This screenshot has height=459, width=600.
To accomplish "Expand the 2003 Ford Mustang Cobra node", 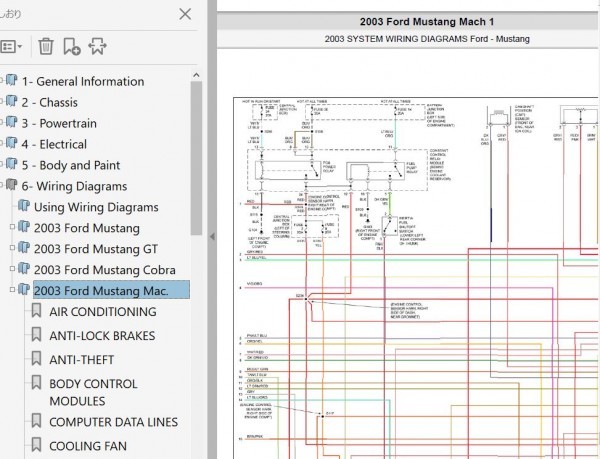I will pyautogui.click(x=12, y=269).
